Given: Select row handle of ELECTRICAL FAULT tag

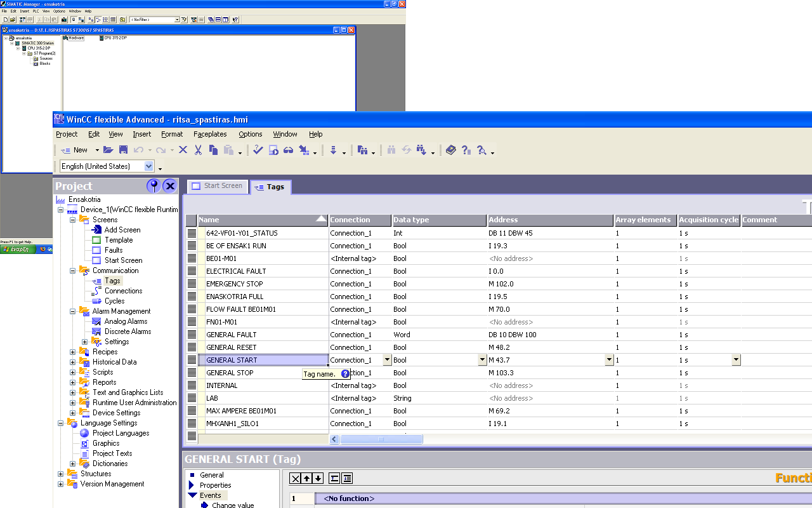Looking at the screenshot, I should 192,271.
